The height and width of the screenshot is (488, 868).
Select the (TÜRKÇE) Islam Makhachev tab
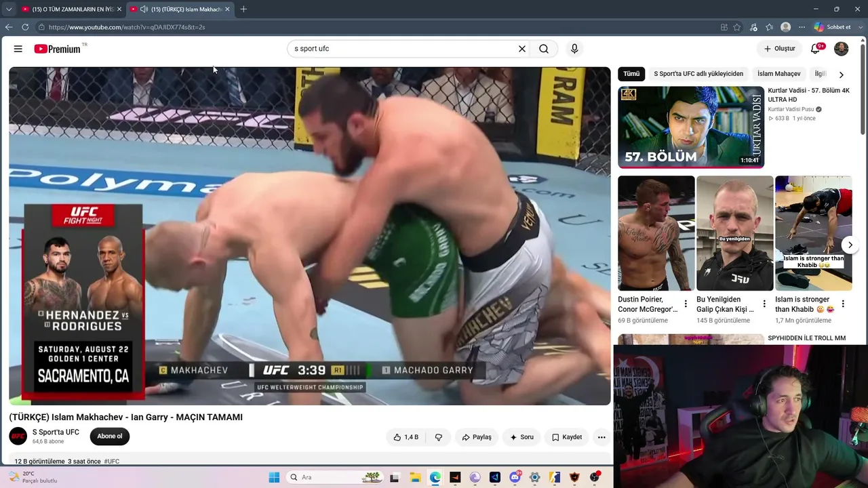[x=181, y=9]
